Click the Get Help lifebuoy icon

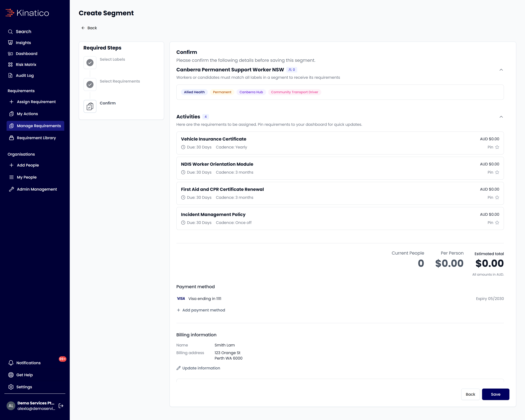click(x=11, y=375)
